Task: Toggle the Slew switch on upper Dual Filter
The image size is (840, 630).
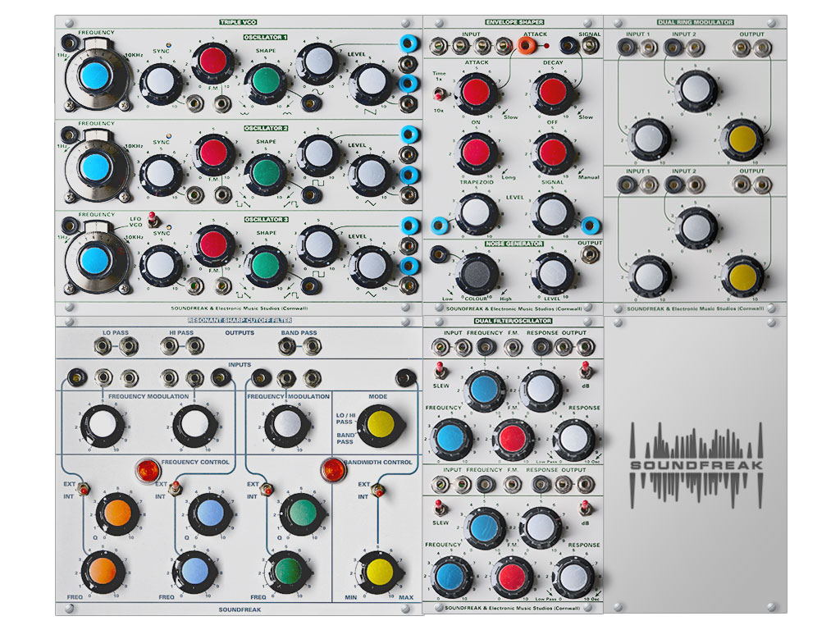Action: point(438,367)
